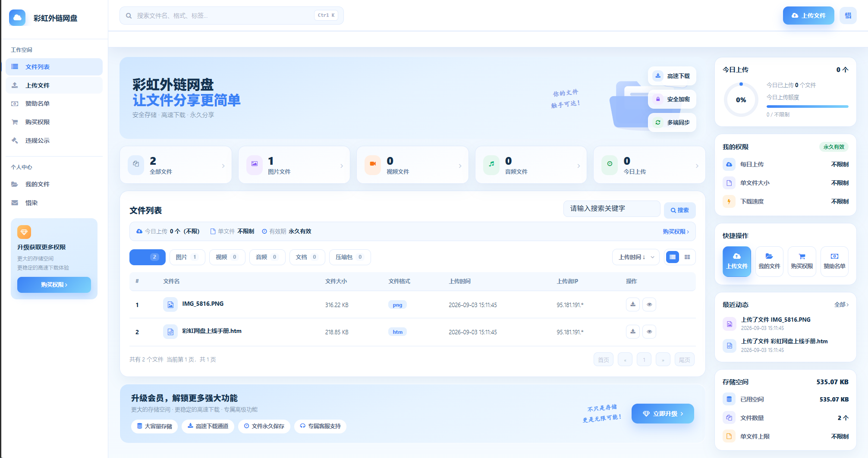This screenshot has width=868, height=458.
Task: Focus the top global search field
Action: (x=232, y=16)
